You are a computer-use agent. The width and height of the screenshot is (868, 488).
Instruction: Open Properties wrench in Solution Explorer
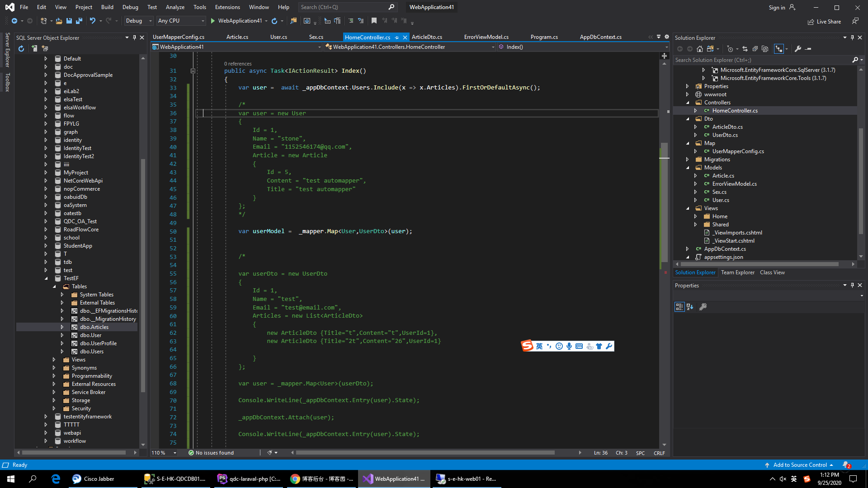coord(798,49)
